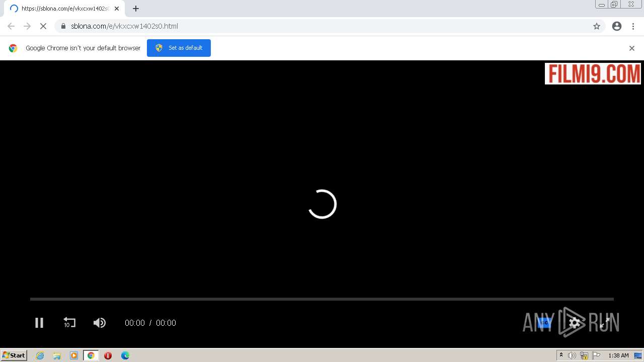Mute the video player volume
This screenshot has width=644, height=362.
tap(100, 323)
